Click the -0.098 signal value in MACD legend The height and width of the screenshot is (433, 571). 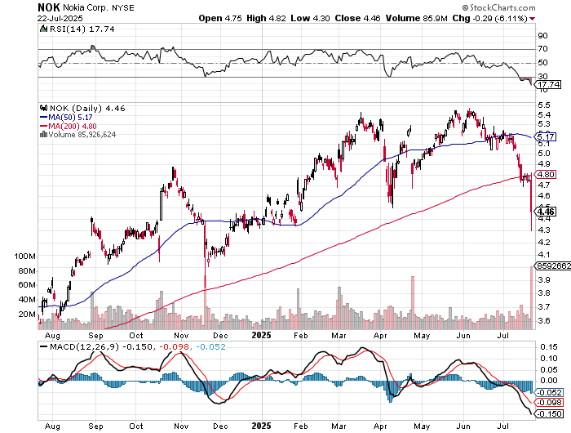pos(174,347)
